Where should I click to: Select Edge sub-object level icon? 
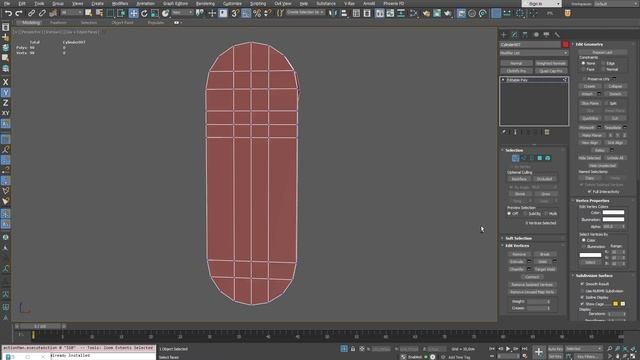524,158
